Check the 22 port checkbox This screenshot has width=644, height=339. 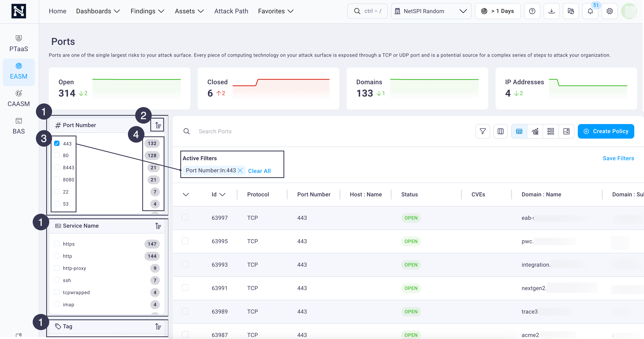pos(57,192)
